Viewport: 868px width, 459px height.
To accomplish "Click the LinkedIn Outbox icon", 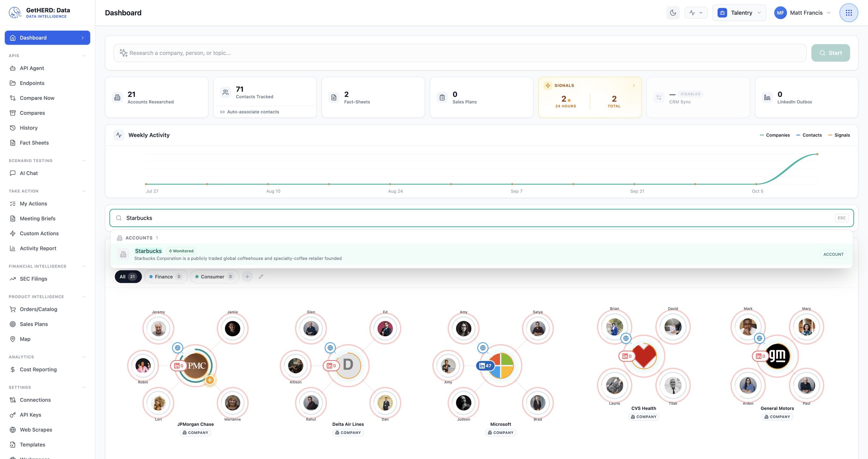I will pos(767,97).
